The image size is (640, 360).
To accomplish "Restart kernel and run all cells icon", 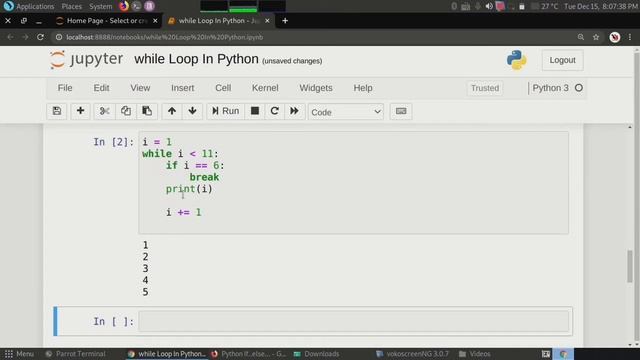I will coord(294,111).
